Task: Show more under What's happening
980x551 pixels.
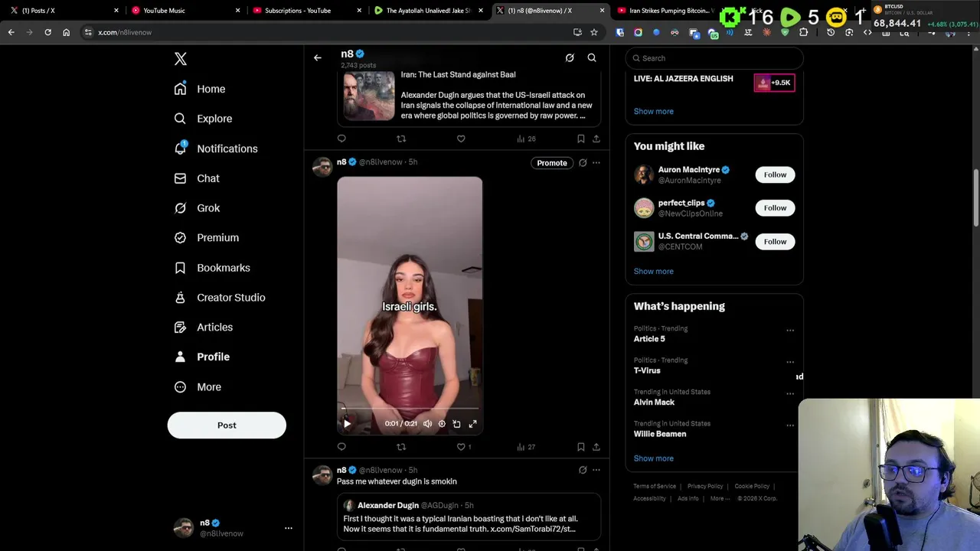Action: pos(653,458)
